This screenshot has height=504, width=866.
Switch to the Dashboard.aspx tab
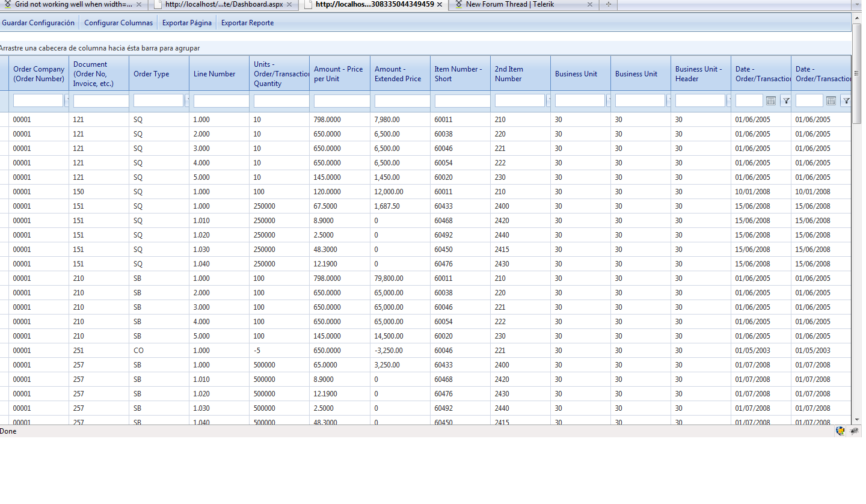224,4
